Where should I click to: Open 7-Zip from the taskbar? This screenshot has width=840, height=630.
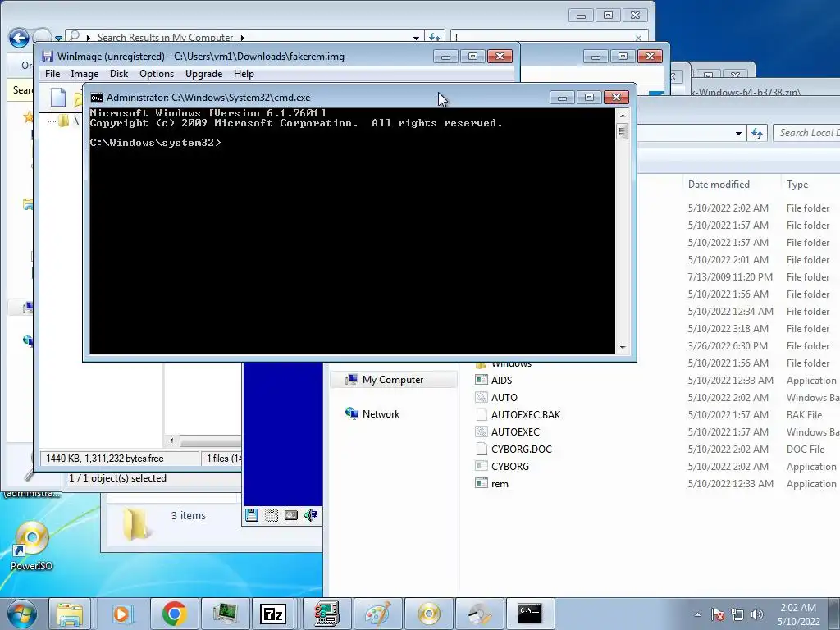pyautogui.click(x=272, y=614)
